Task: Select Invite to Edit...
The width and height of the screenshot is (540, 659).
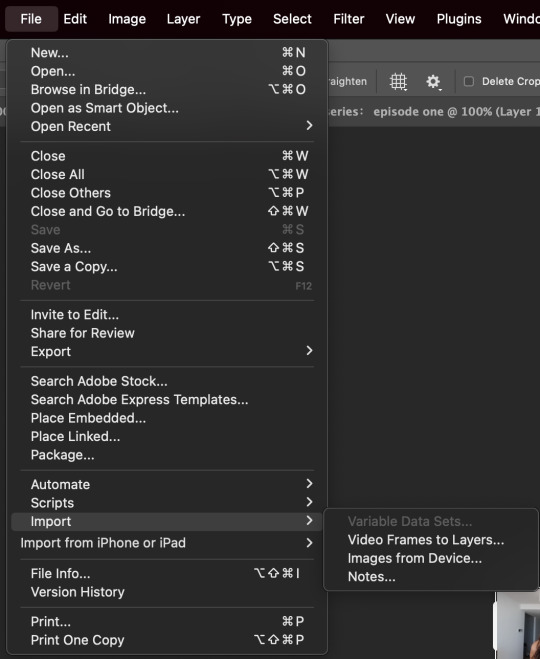Action: pos(167,315)
